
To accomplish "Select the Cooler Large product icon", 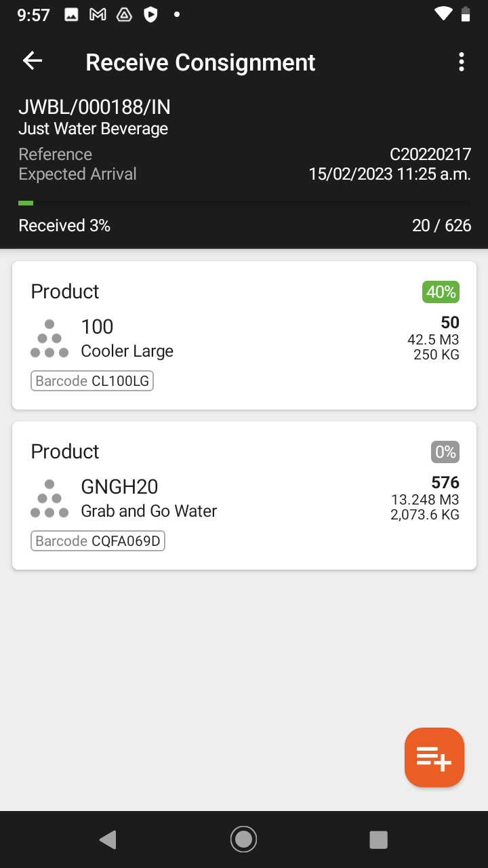I will click(x=49, y=338).
